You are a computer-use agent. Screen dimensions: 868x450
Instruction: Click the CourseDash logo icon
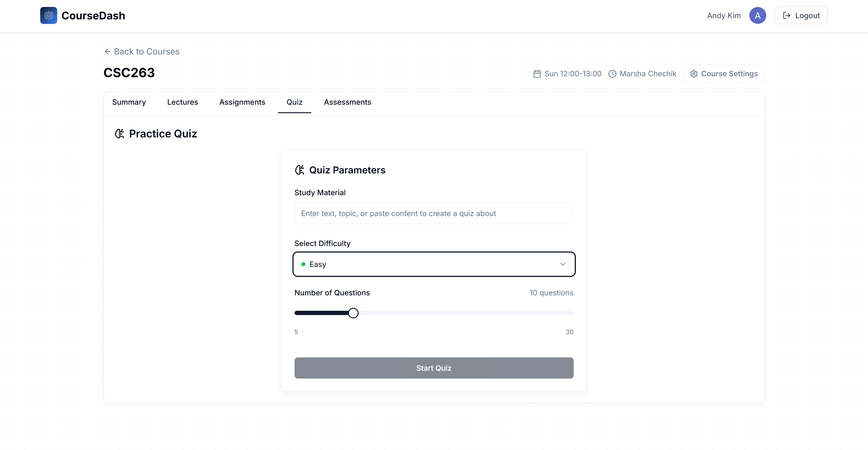48,15
